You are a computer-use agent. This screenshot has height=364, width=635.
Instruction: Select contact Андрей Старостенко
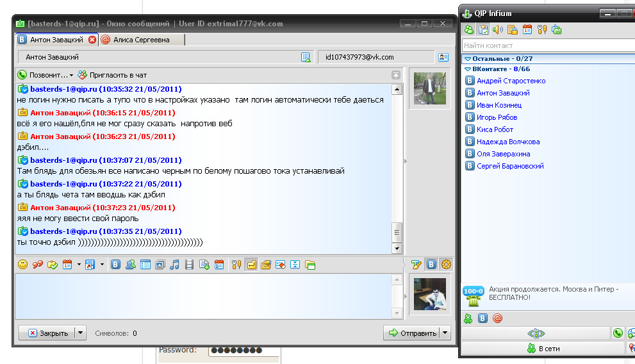511,81
